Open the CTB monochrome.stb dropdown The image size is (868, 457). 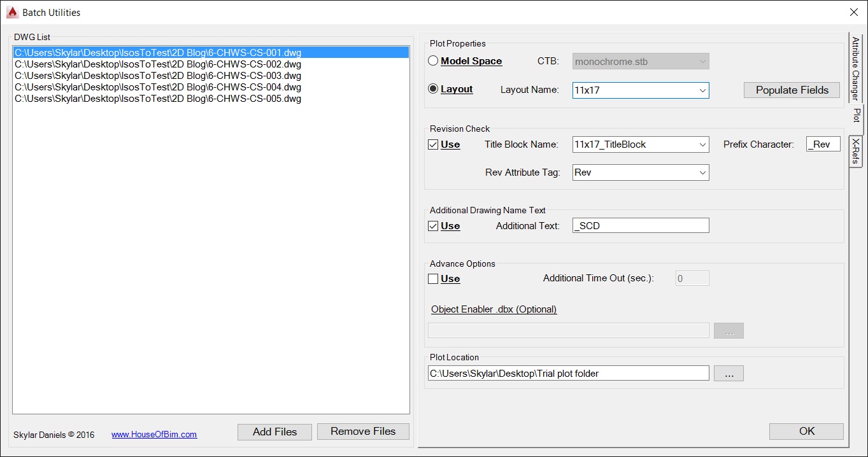641,62
